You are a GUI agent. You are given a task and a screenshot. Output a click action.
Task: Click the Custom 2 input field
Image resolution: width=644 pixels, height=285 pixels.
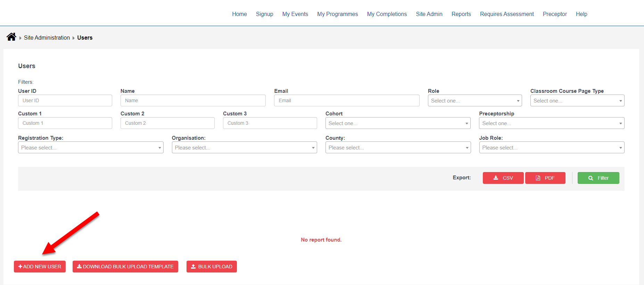[x=167, y=123]
